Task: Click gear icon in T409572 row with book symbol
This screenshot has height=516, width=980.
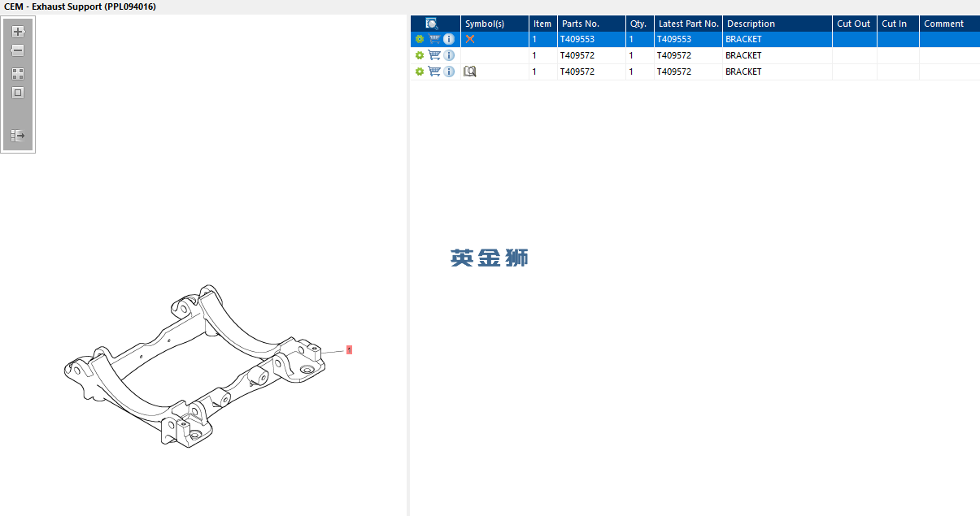Action: (x=420, y=72)
